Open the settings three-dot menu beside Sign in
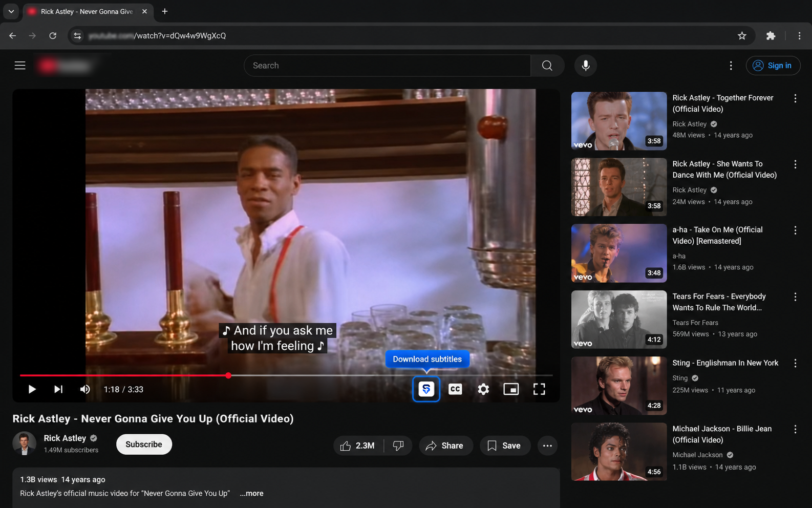812x508 pixels. (731, 66)
